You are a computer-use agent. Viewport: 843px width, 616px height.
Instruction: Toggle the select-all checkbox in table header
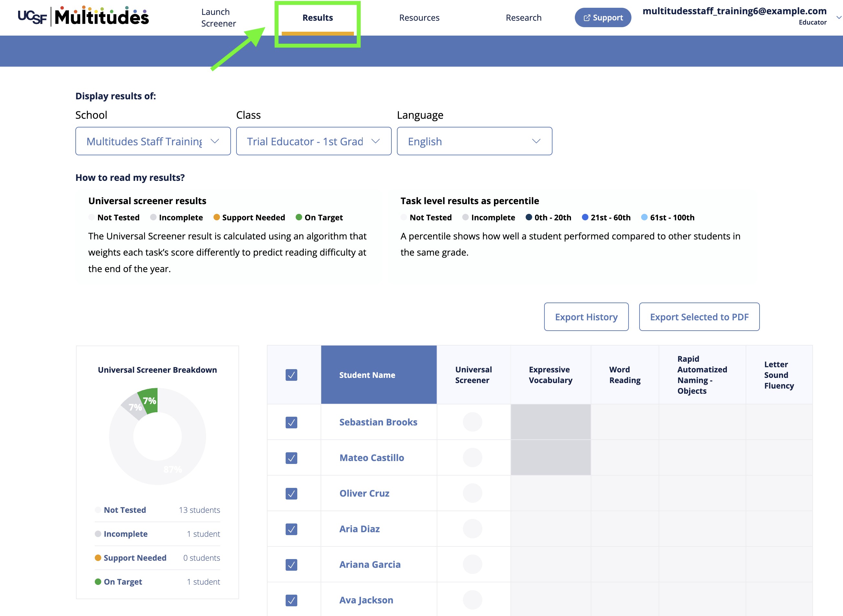coord(291,375)
